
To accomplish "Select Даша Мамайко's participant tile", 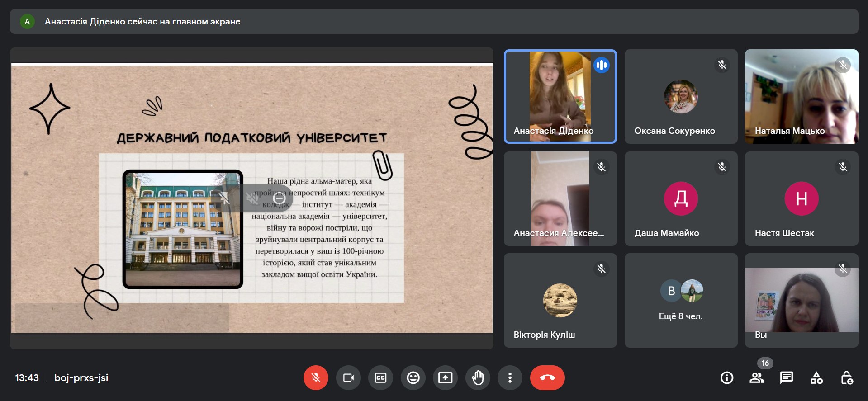I will click(681, 198).
